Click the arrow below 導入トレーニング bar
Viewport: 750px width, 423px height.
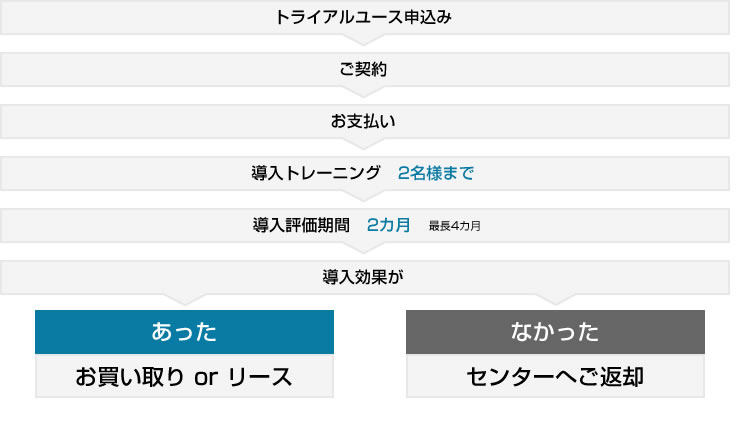(x=364, y=196)
